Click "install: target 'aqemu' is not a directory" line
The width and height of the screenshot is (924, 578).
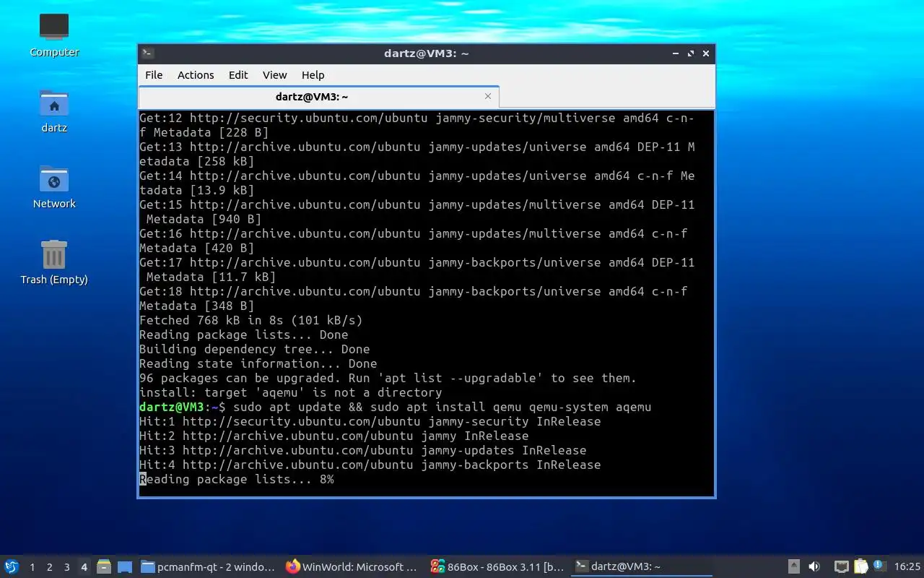(x=291, y=392)
